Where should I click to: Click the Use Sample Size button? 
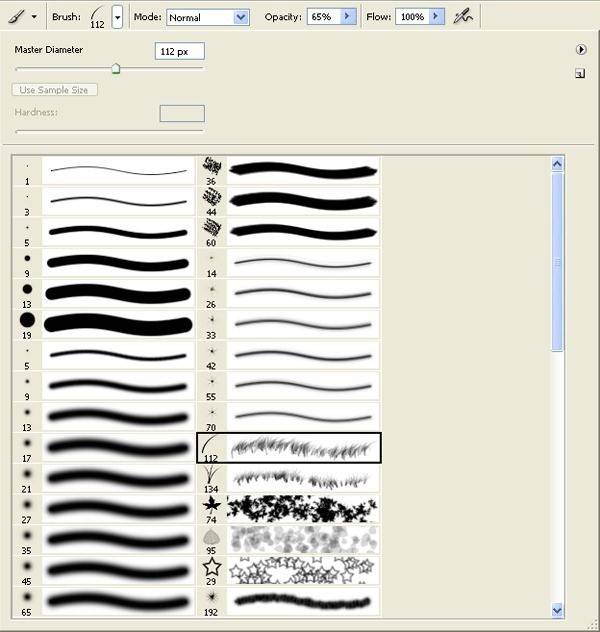pyautogui.click(x=55, y=90)
